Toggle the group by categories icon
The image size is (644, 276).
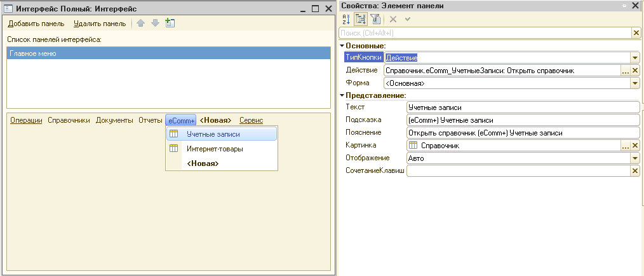click(x=360, y=20)
